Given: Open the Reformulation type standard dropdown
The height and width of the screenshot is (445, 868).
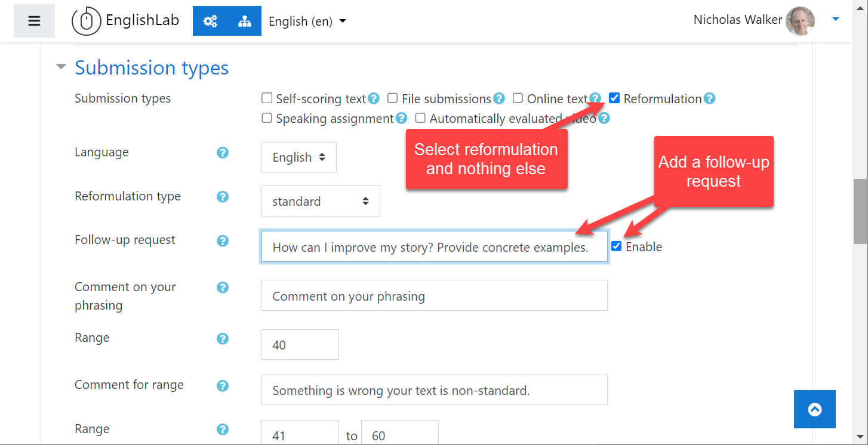Looking at the screenshot, I should [x=321, y=201].
